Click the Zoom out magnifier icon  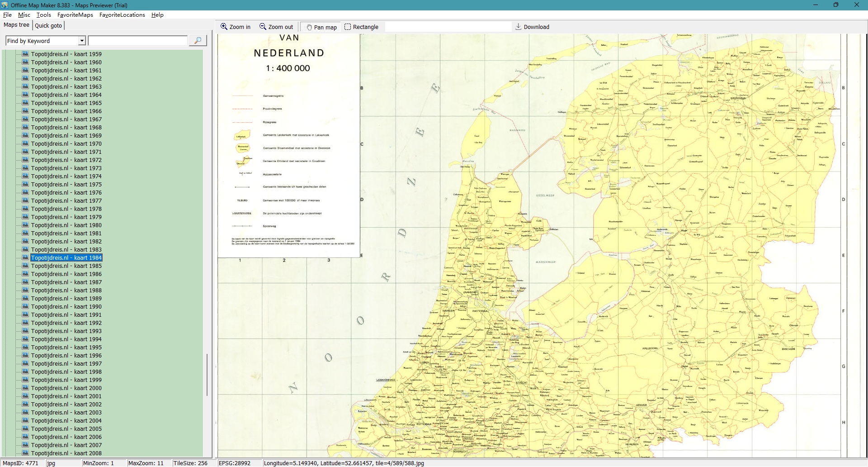coord(263,27)
